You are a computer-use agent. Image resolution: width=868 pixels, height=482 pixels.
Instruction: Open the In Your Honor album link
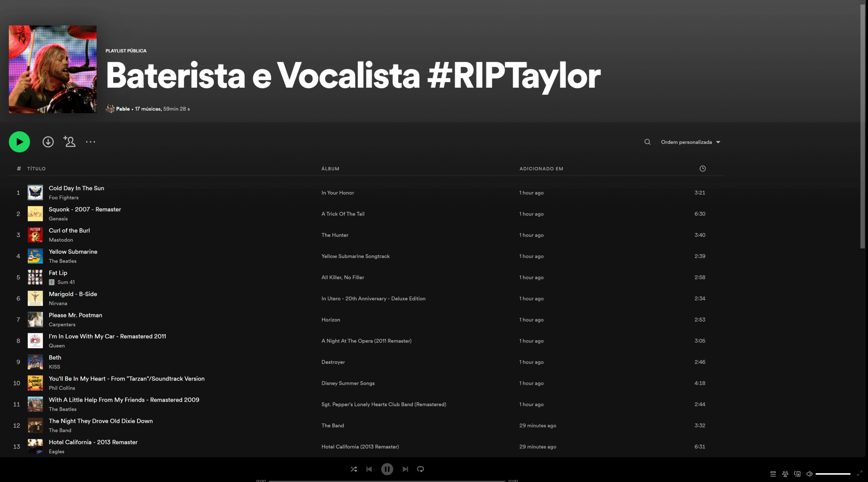point(338,193)
